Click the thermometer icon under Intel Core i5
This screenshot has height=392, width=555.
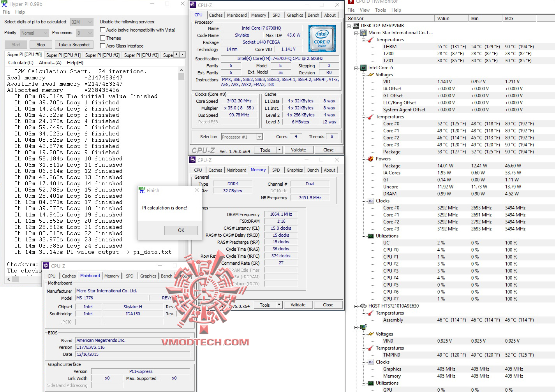pos(371,117)
